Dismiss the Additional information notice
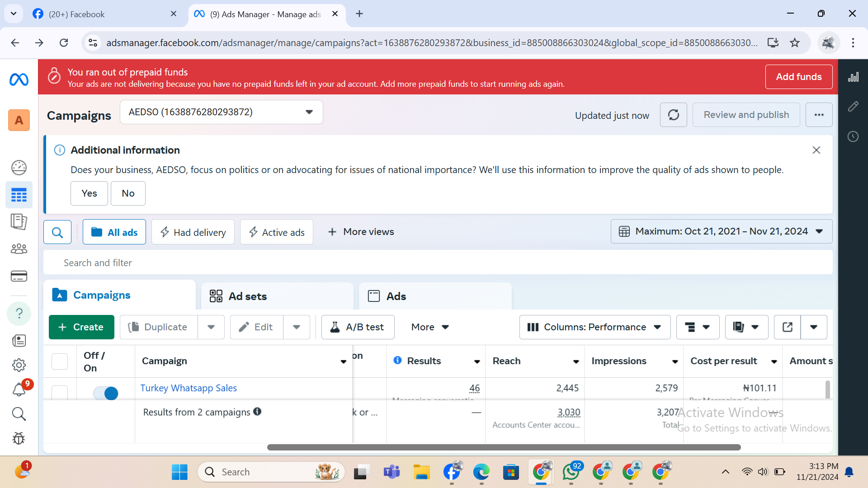The image size is (868, 488). tap(816, 150)
